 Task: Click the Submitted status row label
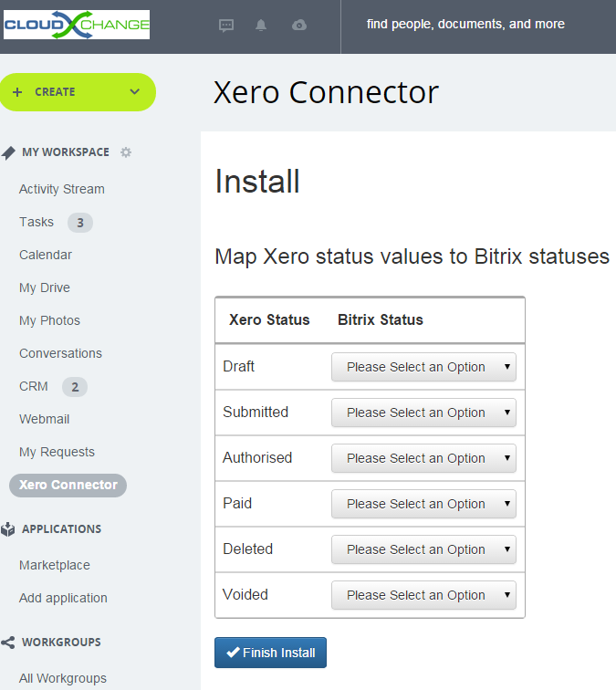point(256,413)
